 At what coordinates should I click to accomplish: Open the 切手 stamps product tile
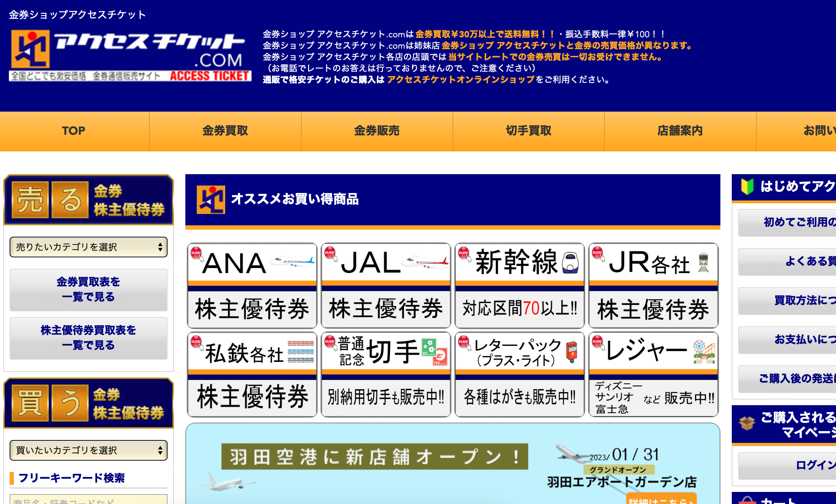[x=386, y=374]
